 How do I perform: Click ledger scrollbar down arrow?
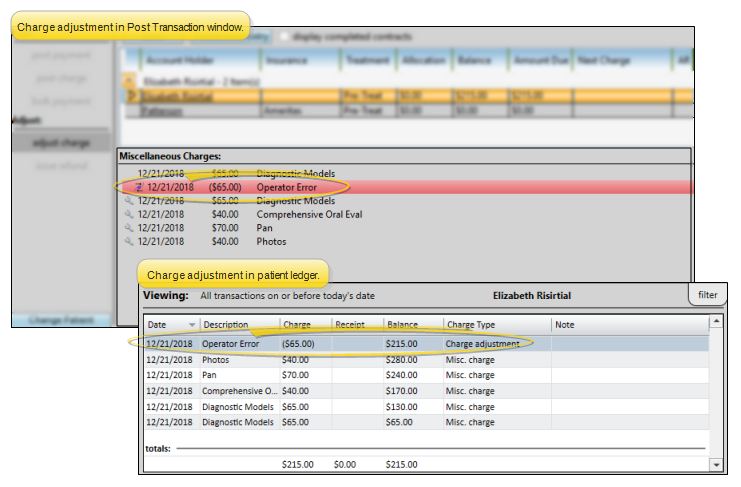[715, 464]
